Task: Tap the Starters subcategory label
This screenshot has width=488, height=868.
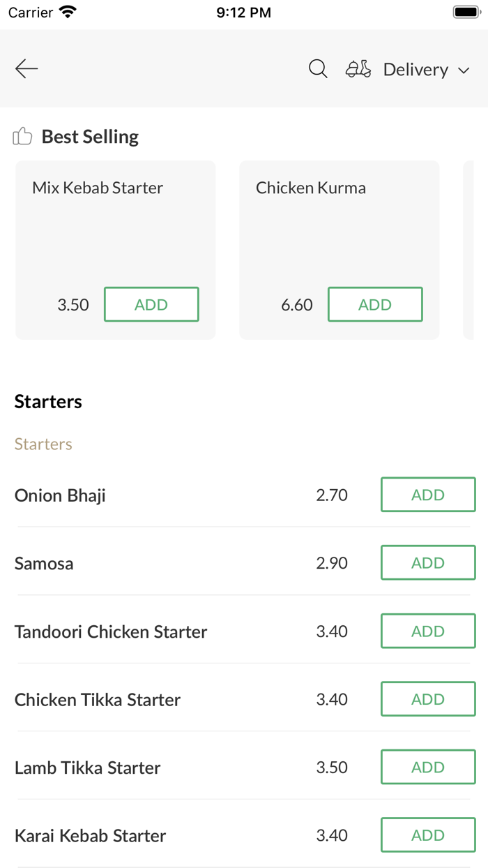Action: pos(43,444)
